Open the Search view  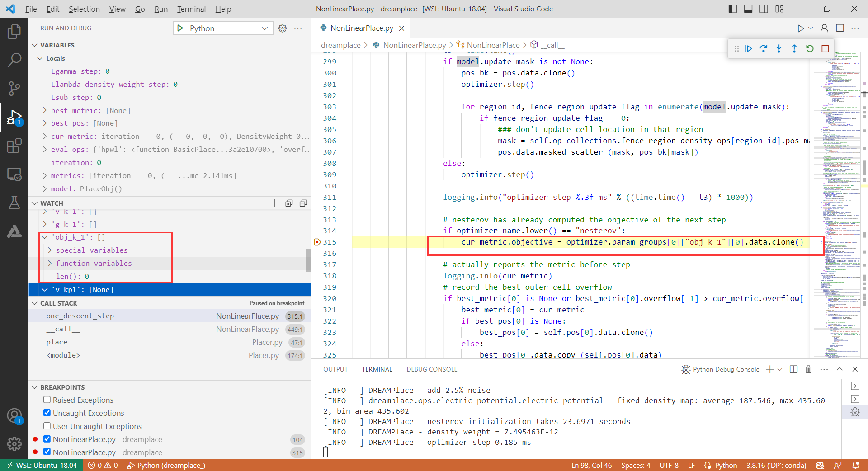(x=15, y=59)
